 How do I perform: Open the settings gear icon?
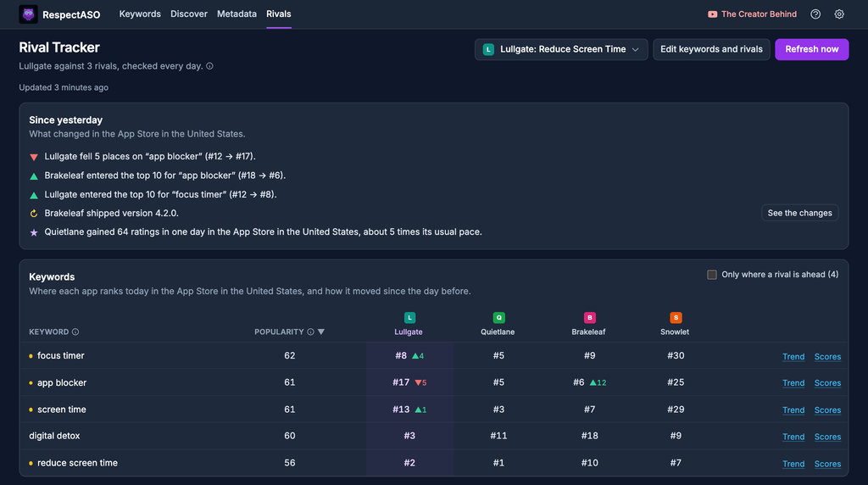839,14
